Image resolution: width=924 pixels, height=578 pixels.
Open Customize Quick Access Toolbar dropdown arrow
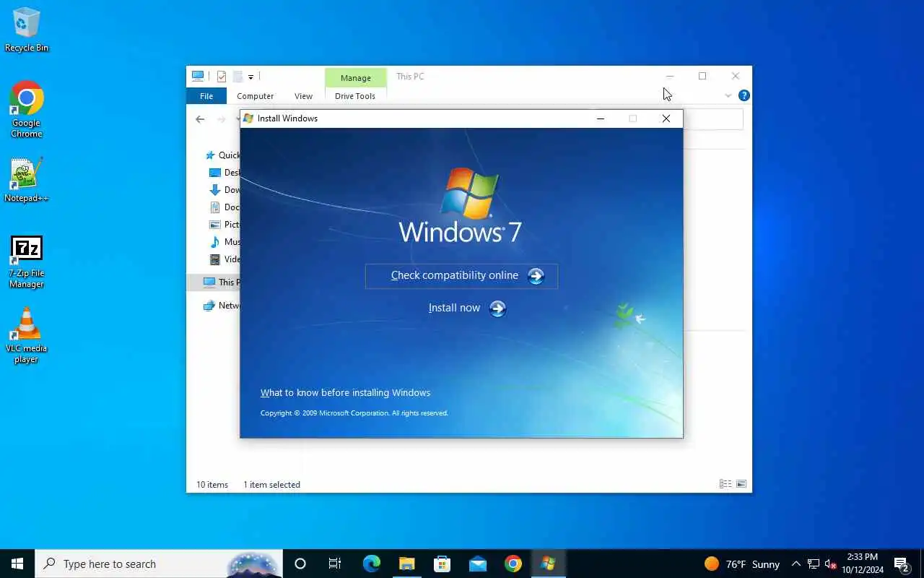pos(250,77)
